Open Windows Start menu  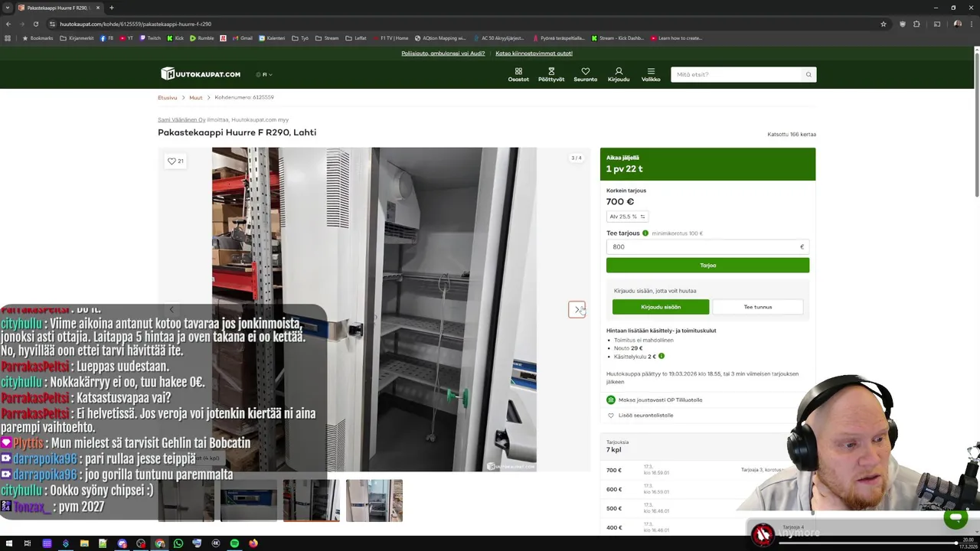(x=9, y=543)
